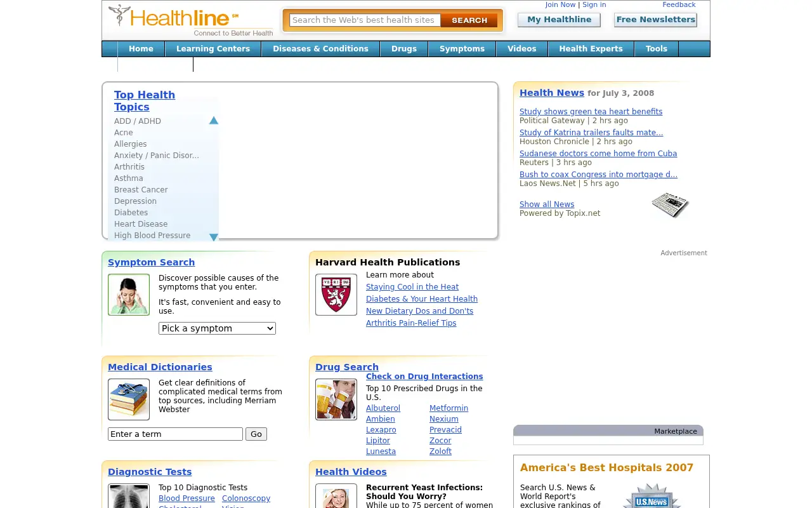Open the Metformin drug link
The width and height of the screenshot is (812, 508).
click(449, 408)
